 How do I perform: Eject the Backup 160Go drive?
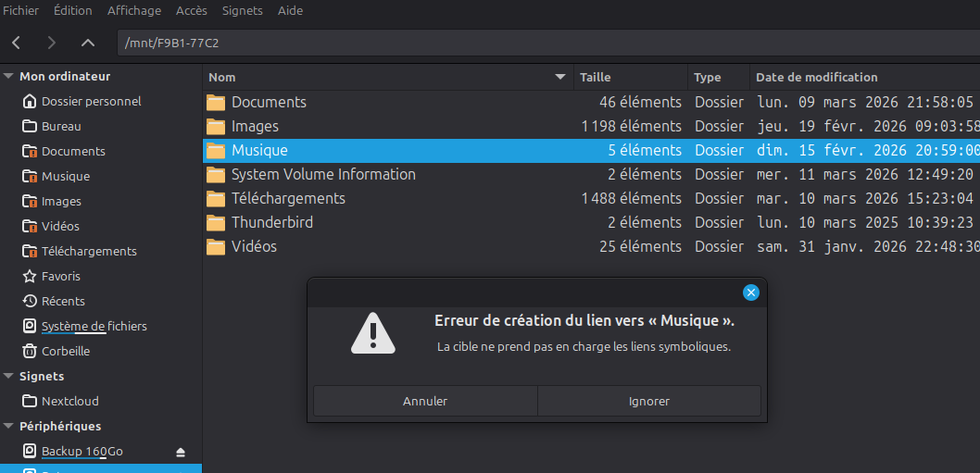[x=181, y=452]
